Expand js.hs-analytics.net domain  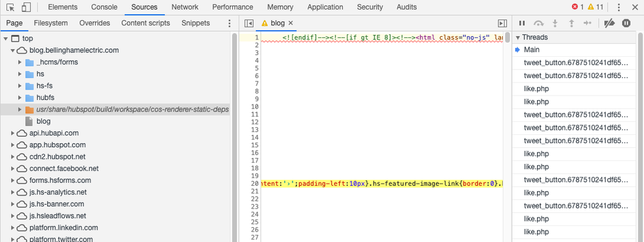coord(13,193)
